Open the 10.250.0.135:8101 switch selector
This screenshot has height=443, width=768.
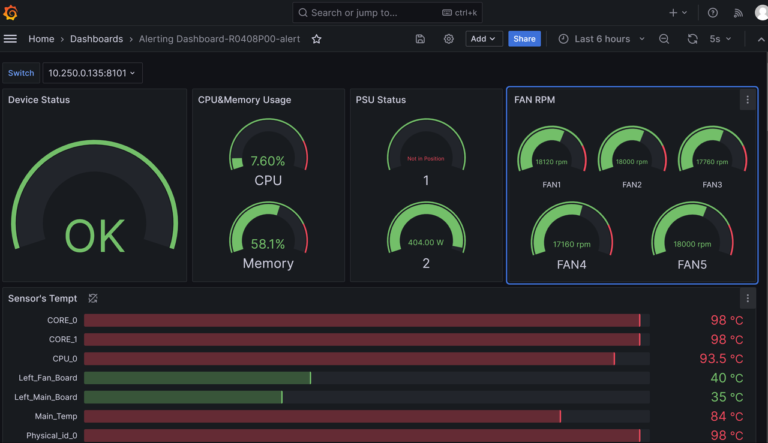click(92, 73)
